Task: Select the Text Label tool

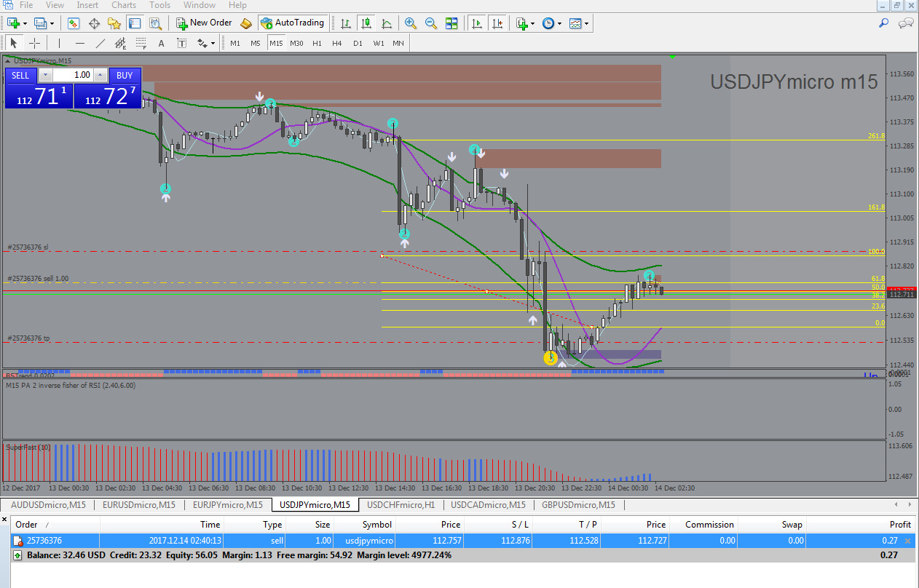Action: click(181, 43)
